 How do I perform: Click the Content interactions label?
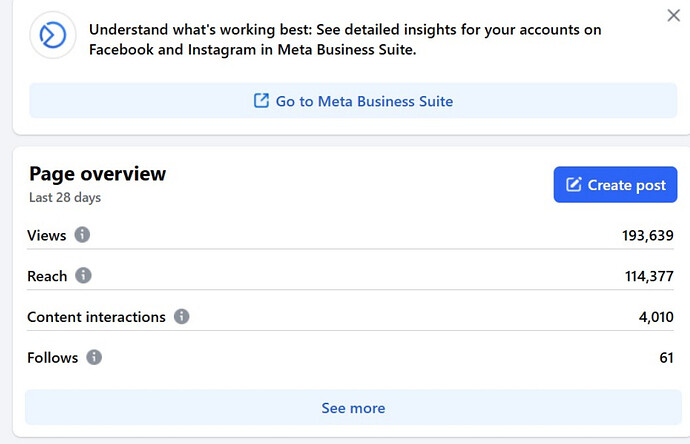click(96, 317)
